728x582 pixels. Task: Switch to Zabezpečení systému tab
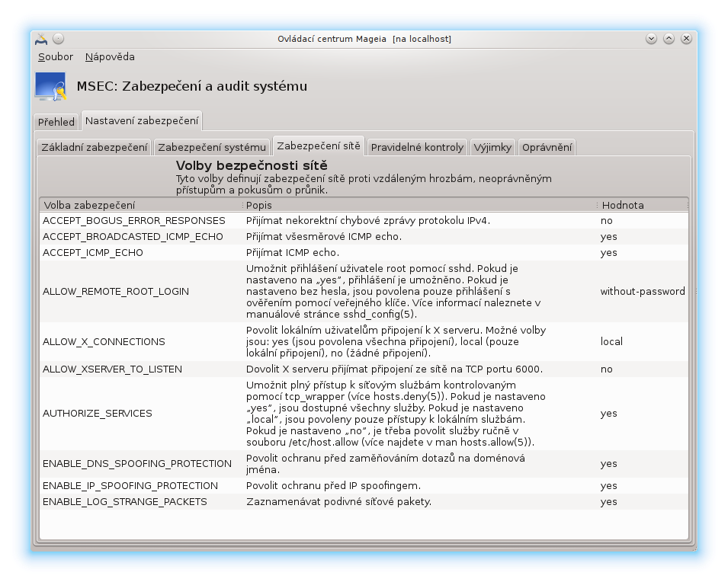click(x=212, y=147)
